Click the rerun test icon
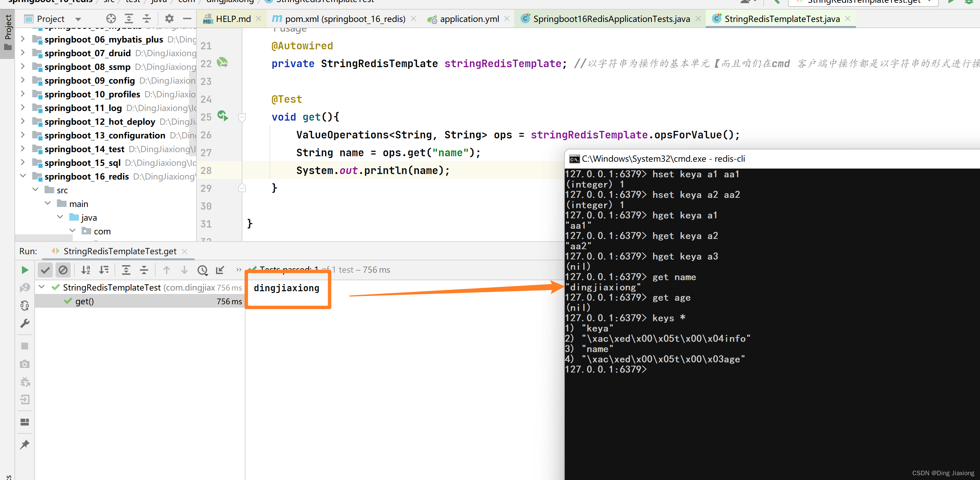The height and width of the screenshot is (480, 980). tap(25, 270)
